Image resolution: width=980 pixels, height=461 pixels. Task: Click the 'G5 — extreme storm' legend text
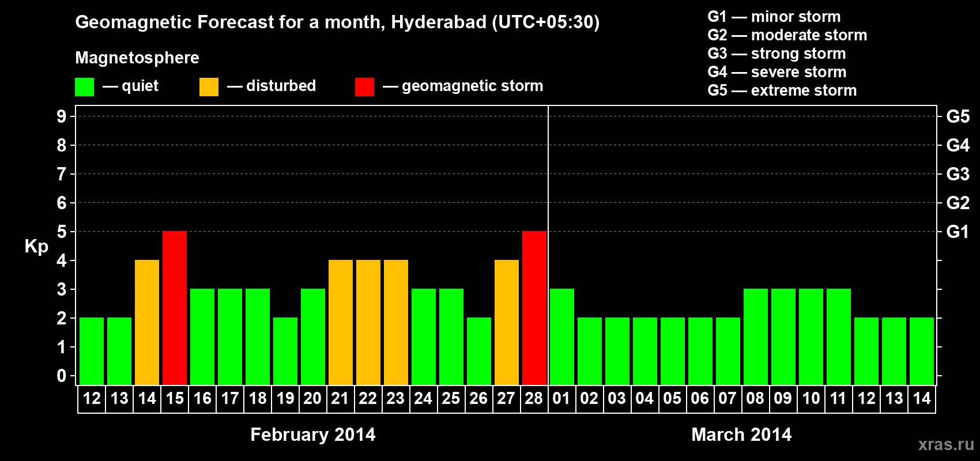pyautogui.click(x=782, y=90)
